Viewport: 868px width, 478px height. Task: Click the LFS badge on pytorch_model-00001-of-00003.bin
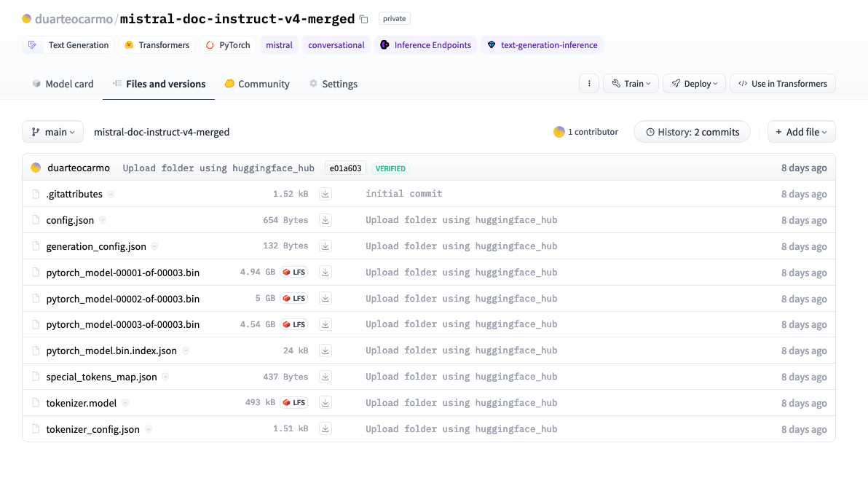(x=294, y=272)
